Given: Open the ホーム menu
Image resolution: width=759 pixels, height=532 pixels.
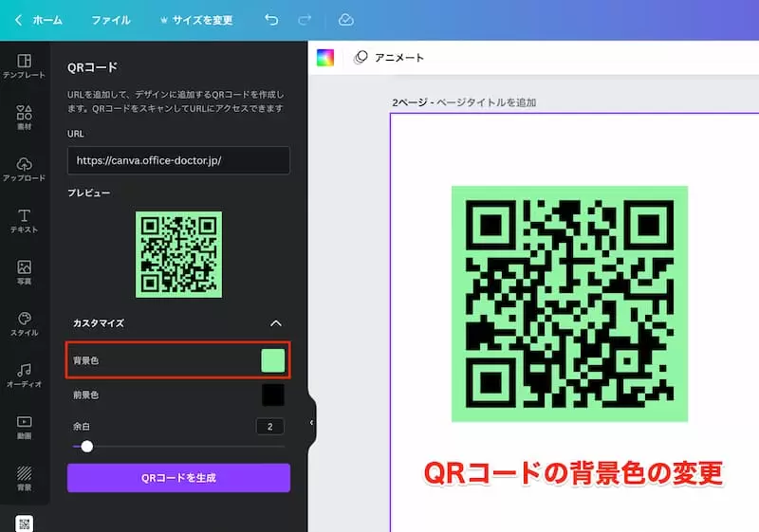Looking at the screenshot, I should tap(47, 20).
